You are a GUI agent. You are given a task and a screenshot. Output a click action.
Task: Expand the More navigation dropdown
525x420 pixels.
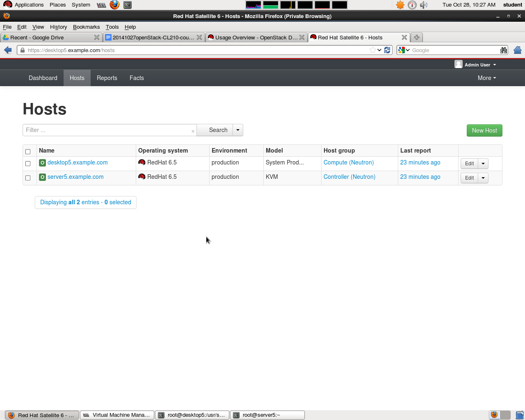click(x=487, y=78)
